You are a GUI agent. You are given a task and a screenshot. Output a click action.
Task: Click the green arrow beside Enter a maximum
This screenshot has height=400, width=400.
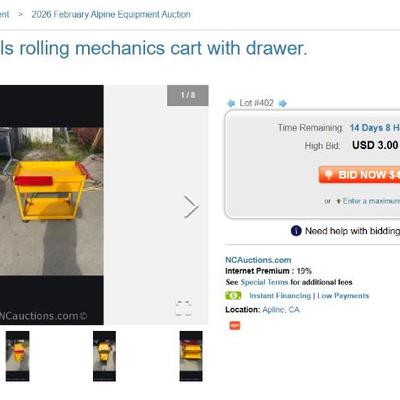coord(339,201)
